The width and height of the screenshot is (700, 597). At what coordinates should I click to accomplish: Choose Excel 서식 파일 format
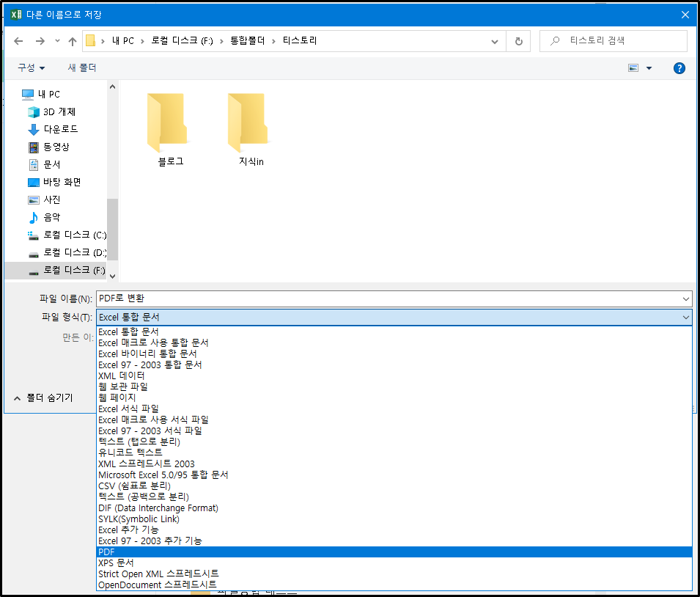click(x=394, y=409)
